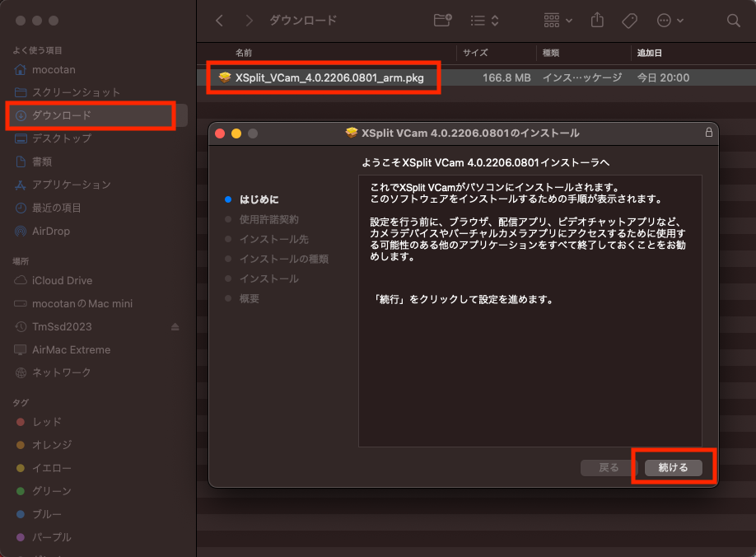Select the インストール installer step
Viewport: 756px width, 557px height.
(269, 278)
